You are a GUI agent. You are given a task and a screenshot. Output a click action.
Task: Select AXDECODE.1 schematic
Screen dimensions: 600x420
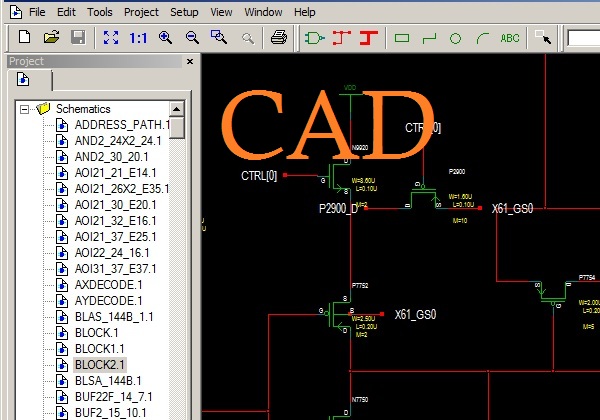[x=108, y=285]
